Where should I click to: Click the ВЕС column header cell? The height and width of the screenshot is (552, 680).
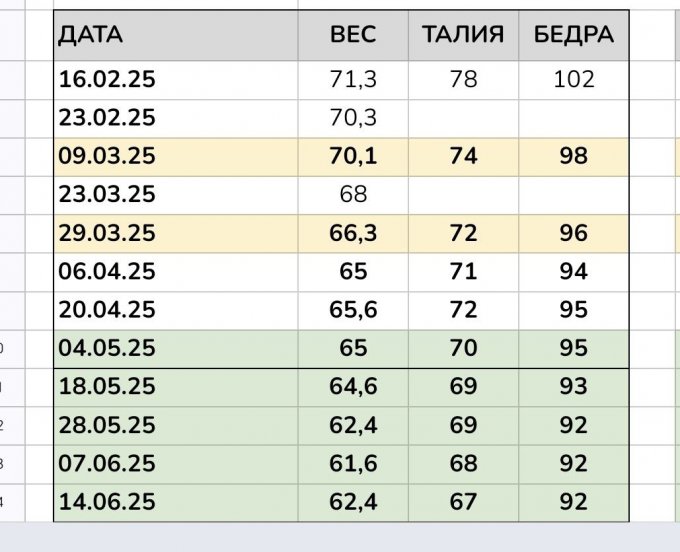[353, 36]
